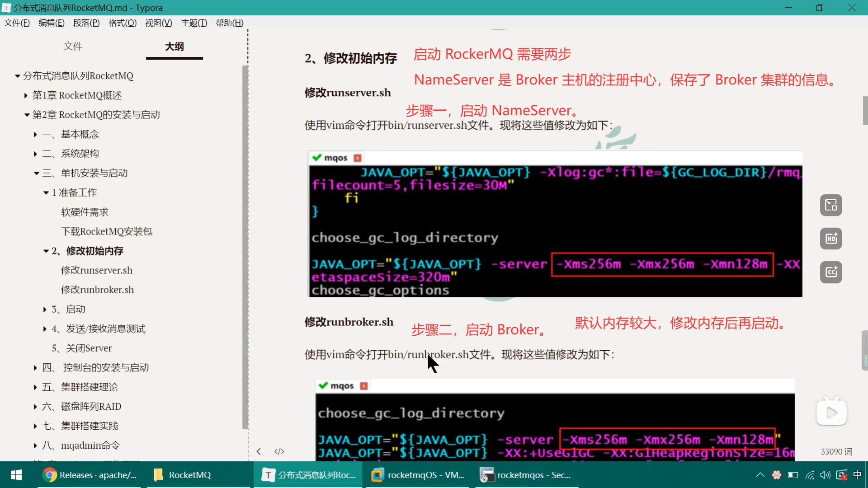The width and height of the screenshot is (868, 488).
Task: Toggle the CC captions overlay icon
Action: (x=831, y=272)
